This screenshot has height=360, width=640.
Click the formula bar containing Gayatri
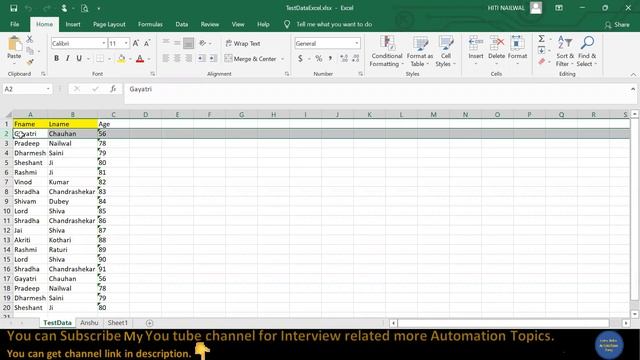(x=376, y=93)
